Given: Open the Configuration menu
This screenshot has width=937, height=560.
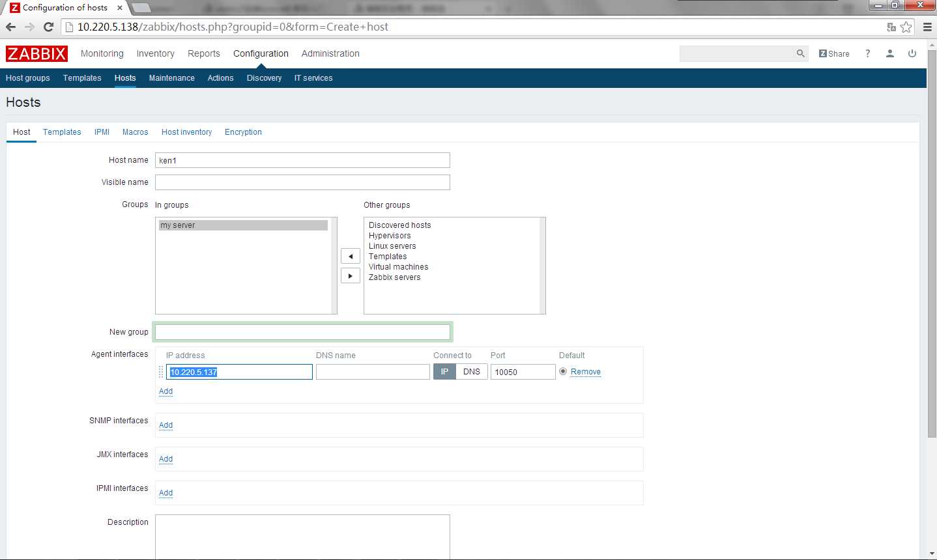Looking at the screenshot, I should click(261, 53).
